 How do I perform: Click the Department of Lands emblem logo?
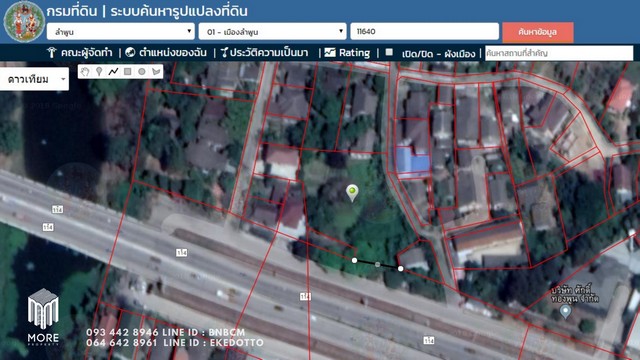point(24,21)
